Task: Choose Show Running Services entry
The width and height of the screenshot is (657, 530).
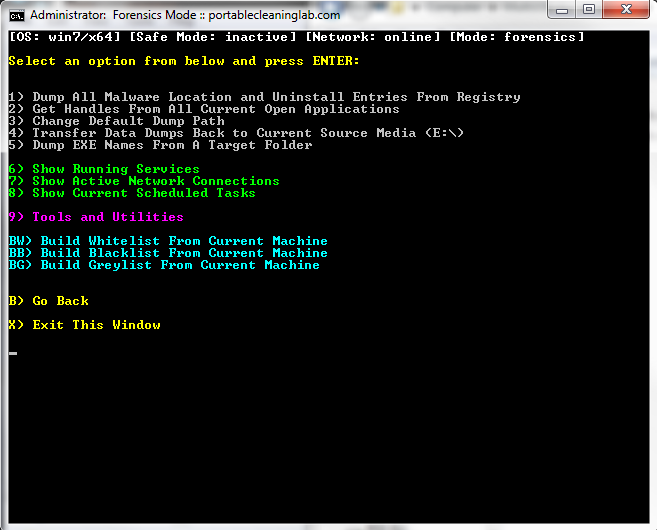Action: tap(104, 169)
